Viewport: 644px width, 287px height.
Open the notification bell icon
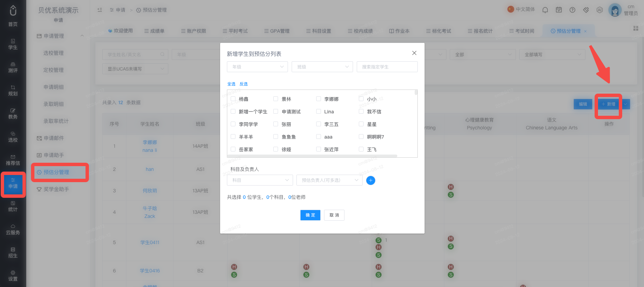pyautogui.click(x=545, y=10)
